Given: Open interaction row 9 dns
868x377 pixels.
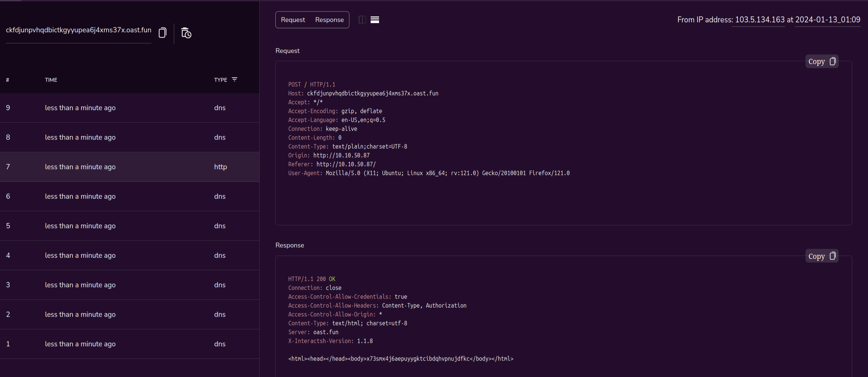Looking at the screenshot, I should 129,108.
